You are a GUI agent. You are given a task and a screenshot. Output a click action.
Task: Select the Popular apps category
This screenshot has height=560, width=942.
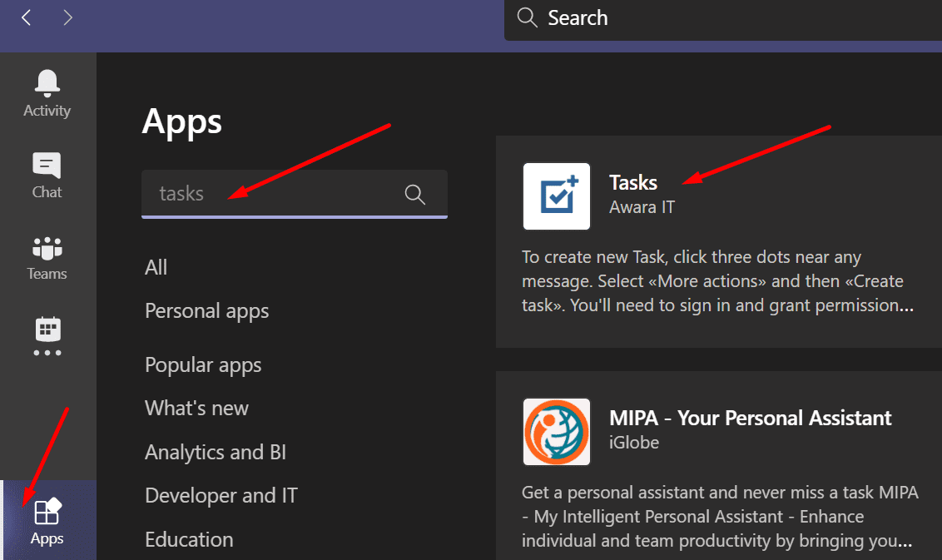click(x=203, y=365)
